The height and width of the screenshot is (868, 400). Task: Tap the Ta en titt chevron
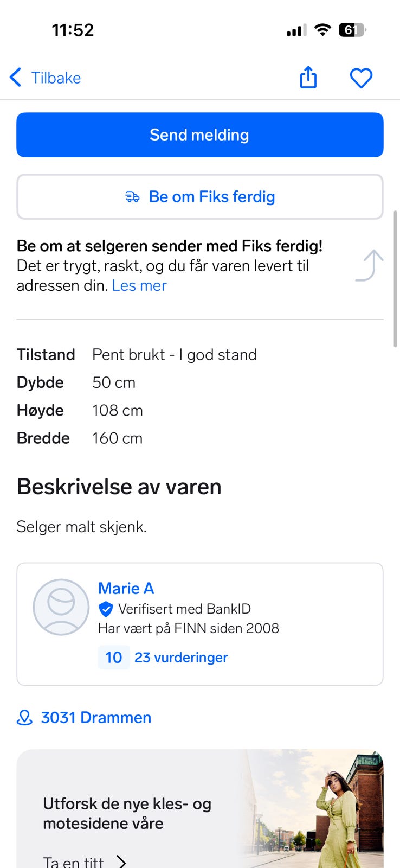coord(122,861)
